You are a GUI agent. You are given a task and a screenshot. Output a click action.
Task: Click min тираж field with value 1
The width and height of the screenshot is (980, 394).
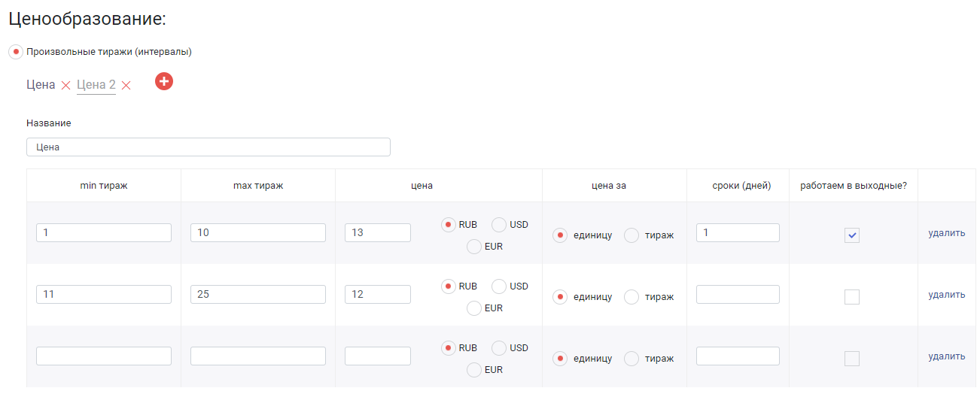[x=104, y=233]
